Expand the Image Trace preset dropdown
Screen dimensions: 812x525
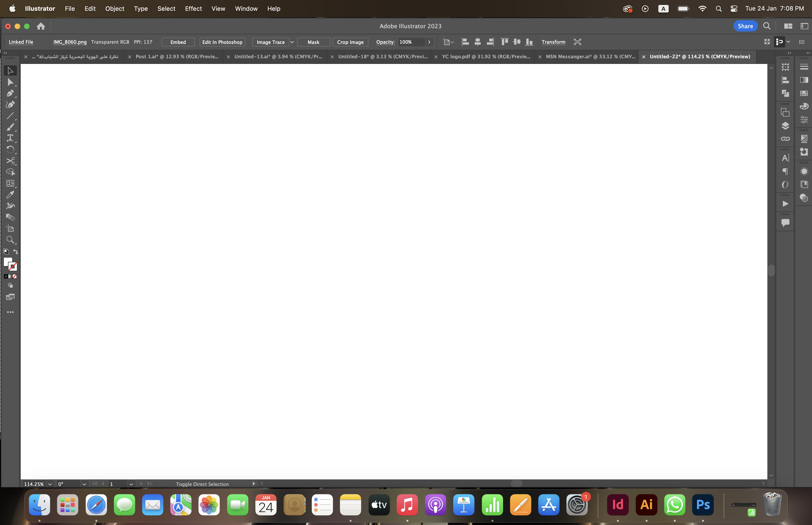pos(292,42)
